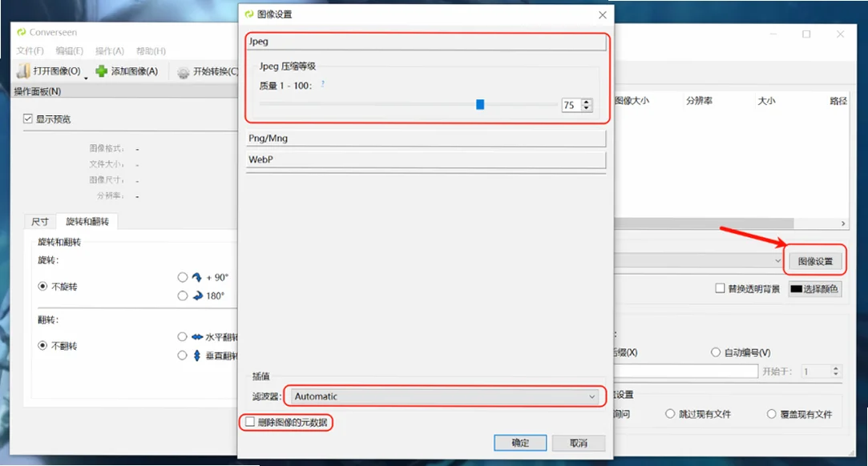Choose the 自动编号(V) radio option
Screen dimensions: 868x466
pyautogui.click(x=715, y=352)
